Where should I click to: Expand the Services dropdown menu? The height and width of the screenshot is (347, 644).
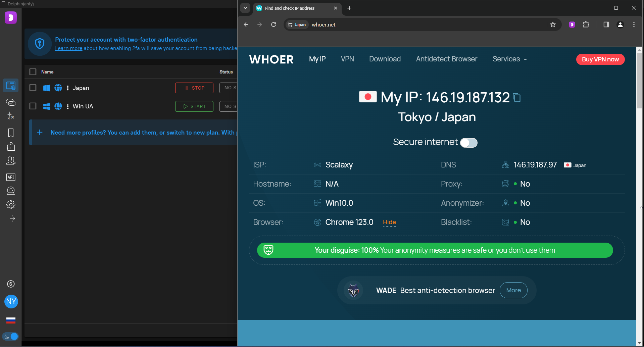point(509,59)
